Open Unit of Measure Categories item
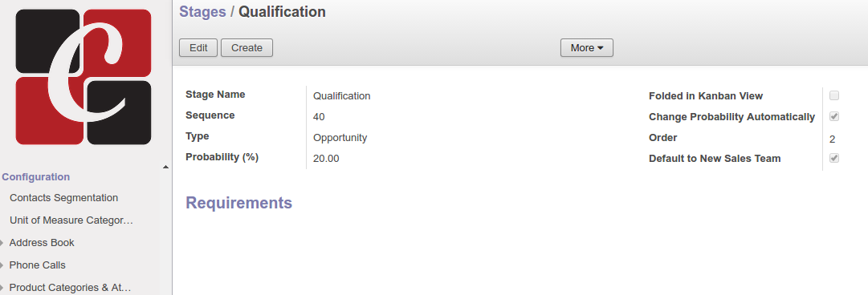 (71, 220)
